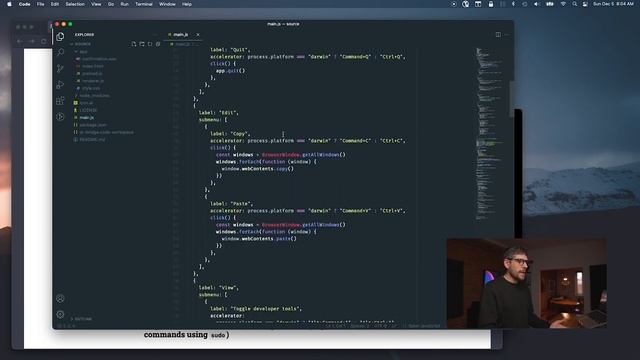This screenshot has width=640, height=360.
Task: Open the Edit menu
Action: (55, 4)
